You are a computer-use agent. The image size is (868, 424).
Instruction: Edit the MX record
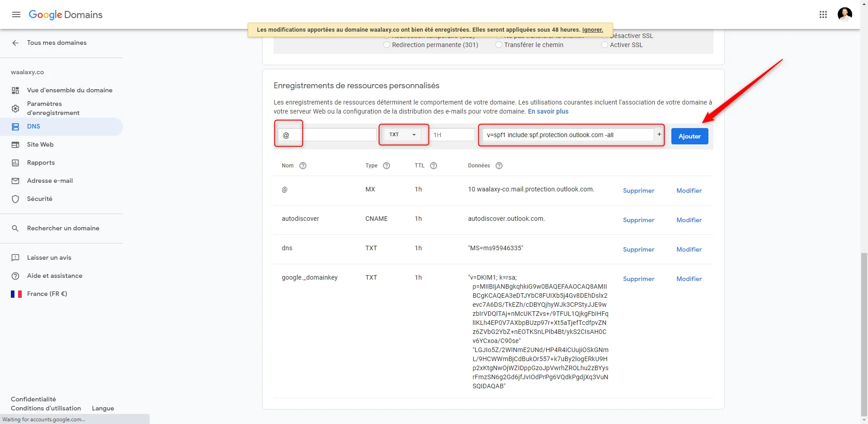pos(689,191)
